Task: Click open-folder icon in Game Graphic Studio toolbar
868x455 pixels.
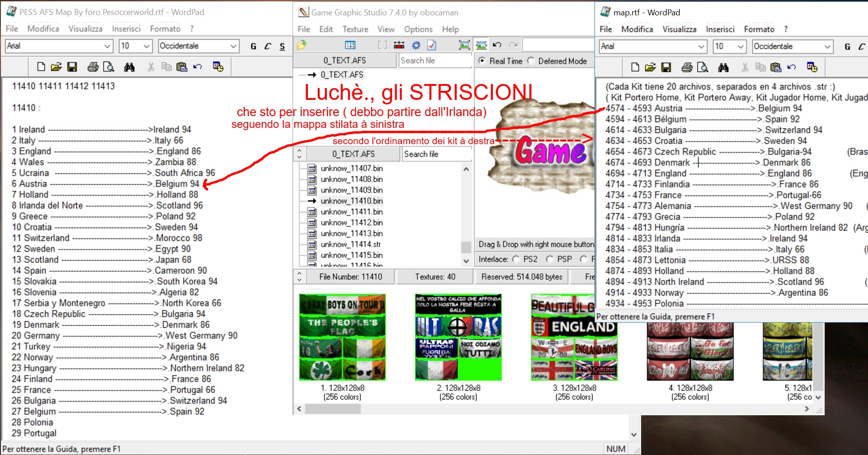Action: click(x=302, y=45)
